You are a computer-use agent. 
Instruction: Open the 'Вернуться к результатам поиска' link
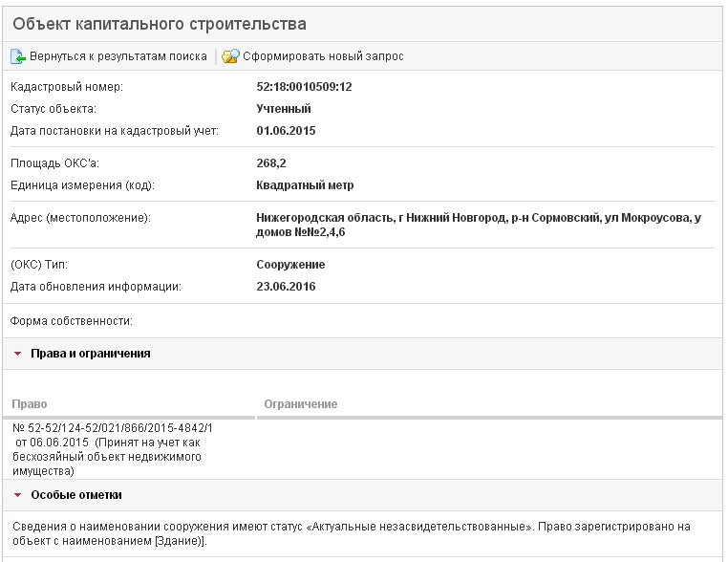tap(118, 56)
